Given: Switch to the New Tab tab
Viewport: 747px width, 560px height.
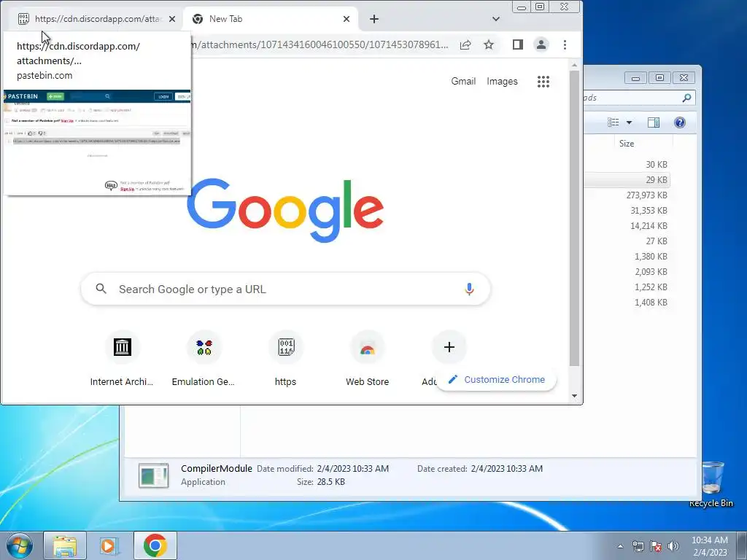Looking at the screenshot, I should (270, 19).
